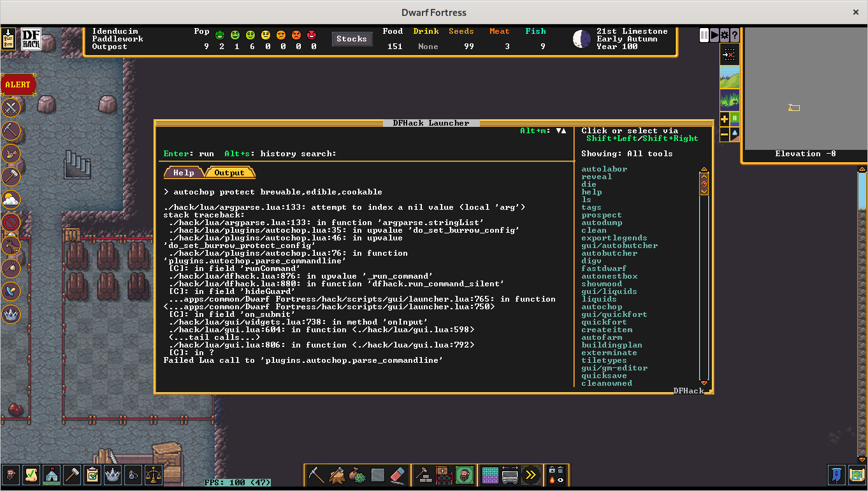Image resolution: width=868 pixels, height=491 pixels.
Task: Open the burrows grid icon
Action: pyautogui.click(x=490, y=475)
